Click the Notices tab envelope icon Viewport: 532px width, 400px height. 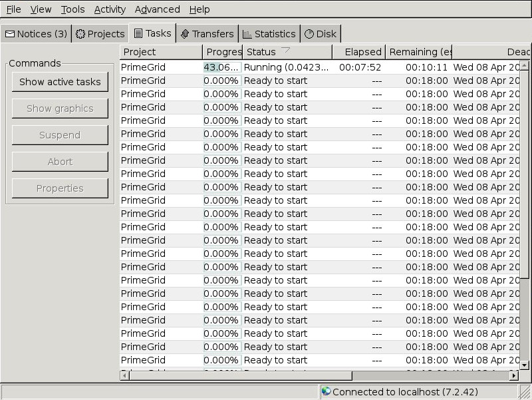pos(10,34)
